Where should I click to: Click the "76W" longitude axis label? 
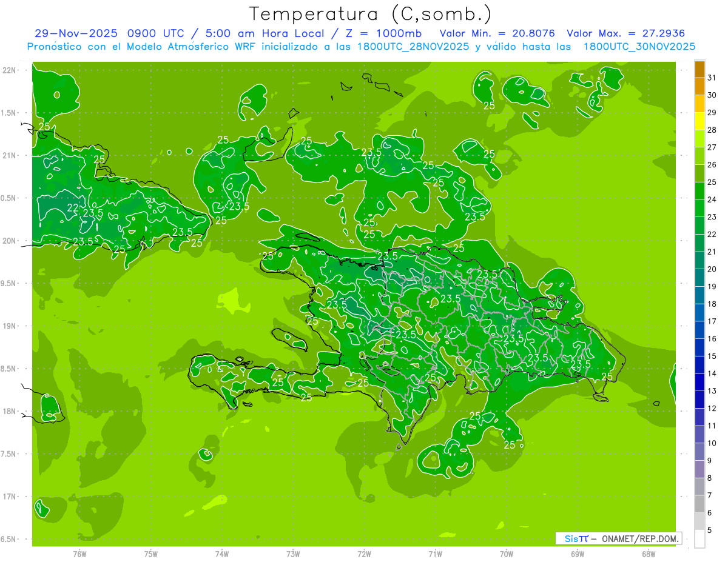pyautogui.click(x=79, y=554)
